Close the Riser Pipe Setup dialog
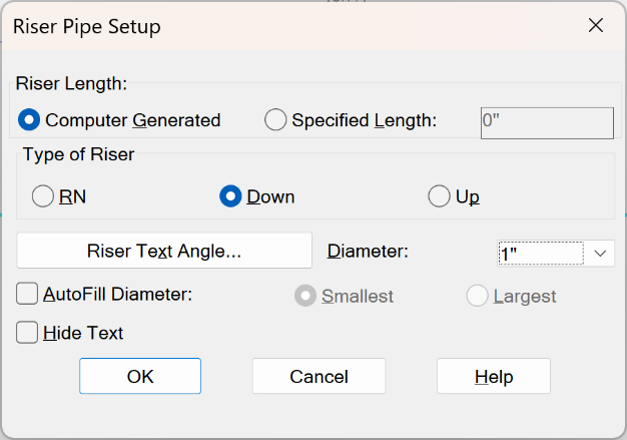The height and width of the screenshot is (440, 627). point(596,26)
